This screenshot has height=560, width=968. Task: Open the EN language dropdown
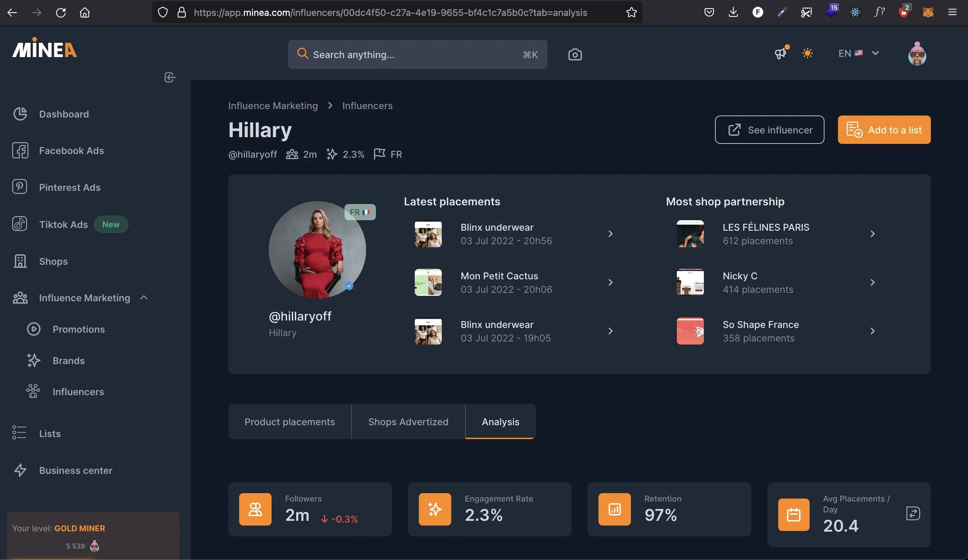tap(859, 53)
